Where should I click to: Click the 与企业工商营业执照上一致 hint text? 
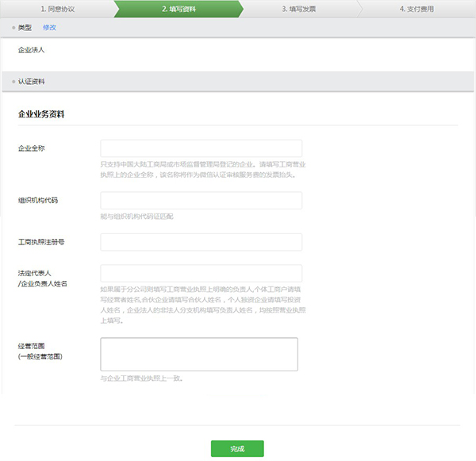(x=142, y=378)
